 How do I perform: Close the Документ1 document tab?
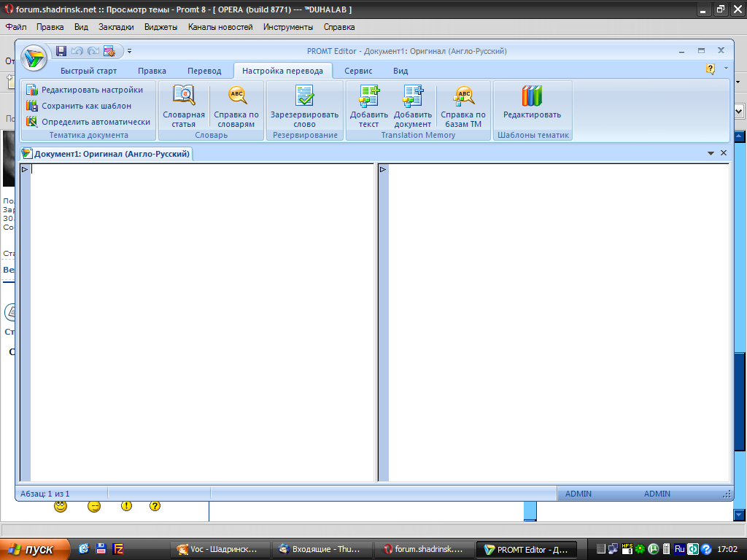pyautogui.click(x=724, y=153)
